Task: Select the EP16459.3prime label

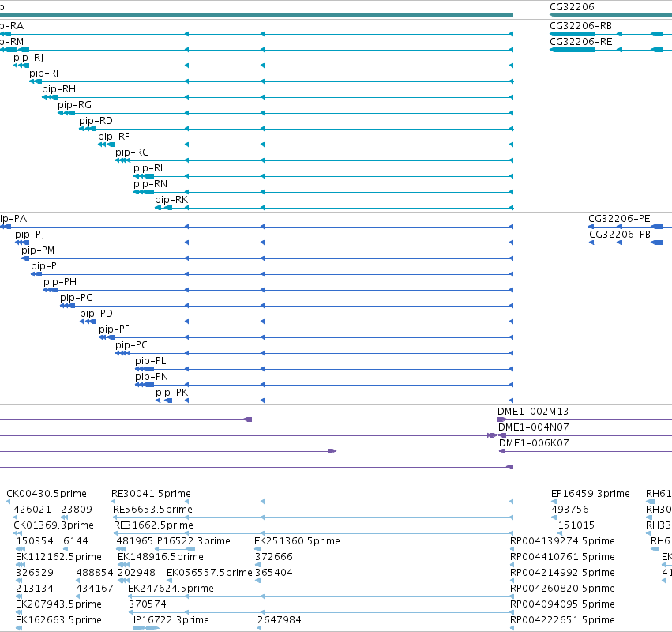Action: [591, 494]
